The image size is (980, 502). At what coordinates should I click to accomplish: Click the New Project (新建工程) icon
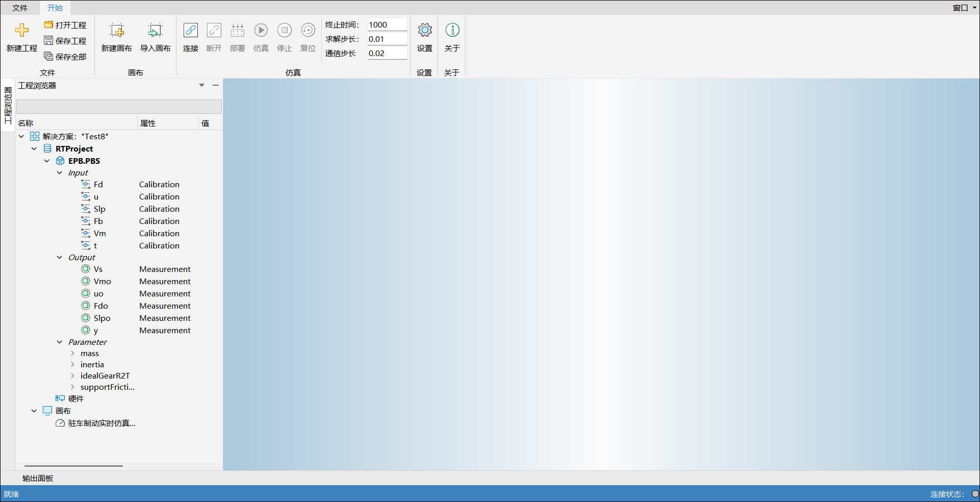click(21, 31)
